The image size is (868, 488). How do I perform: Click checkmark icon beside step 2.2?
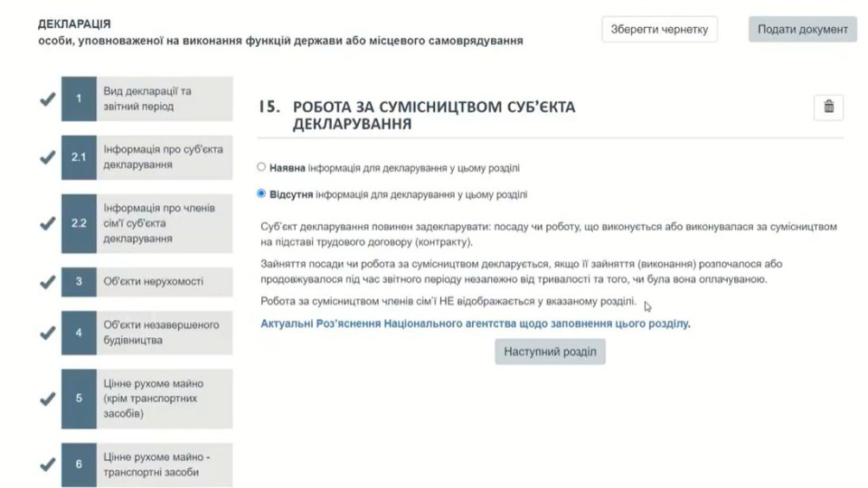(x=48, y=224)
